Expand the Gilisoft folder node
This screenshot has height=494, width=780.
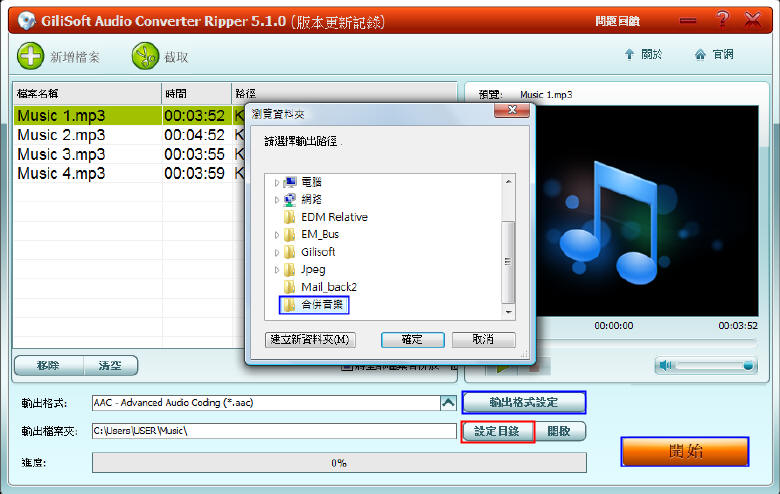[x=277, y=252]
